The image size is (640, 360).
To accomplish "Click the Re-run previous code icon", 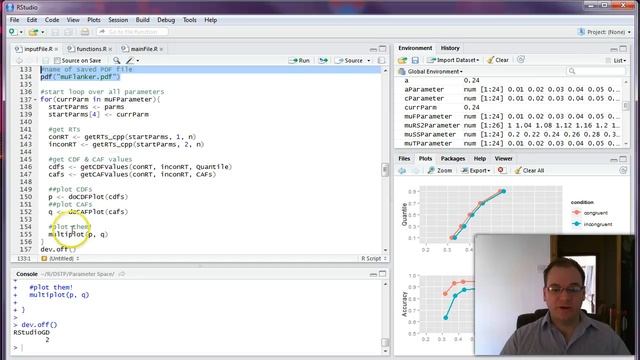I will click(x=323, y=60).
